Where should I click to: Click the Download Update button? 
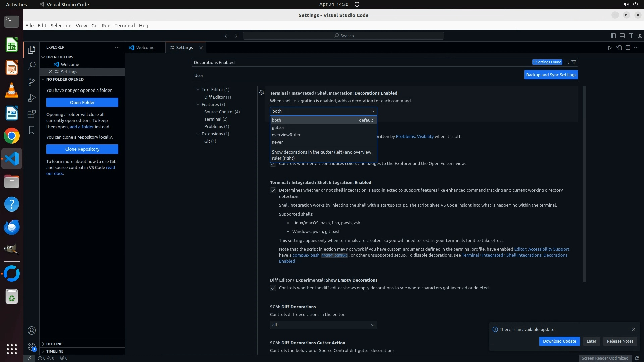point(559,341)
